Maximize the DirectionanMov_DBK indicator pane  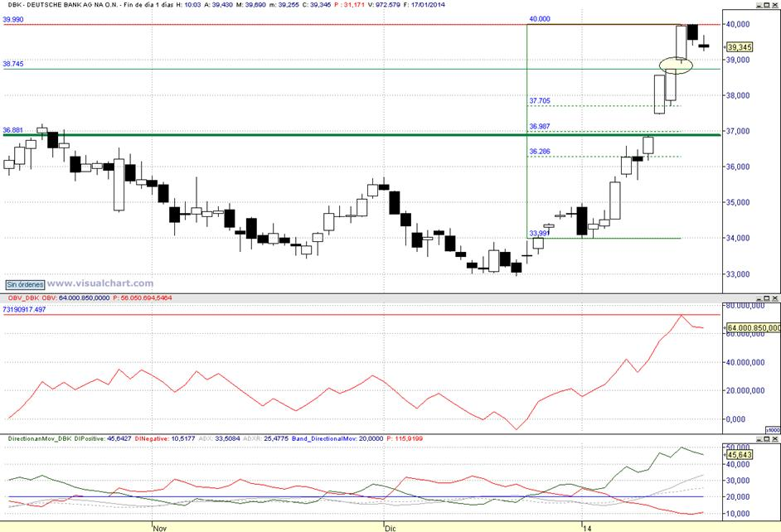[x=767, y=439]
